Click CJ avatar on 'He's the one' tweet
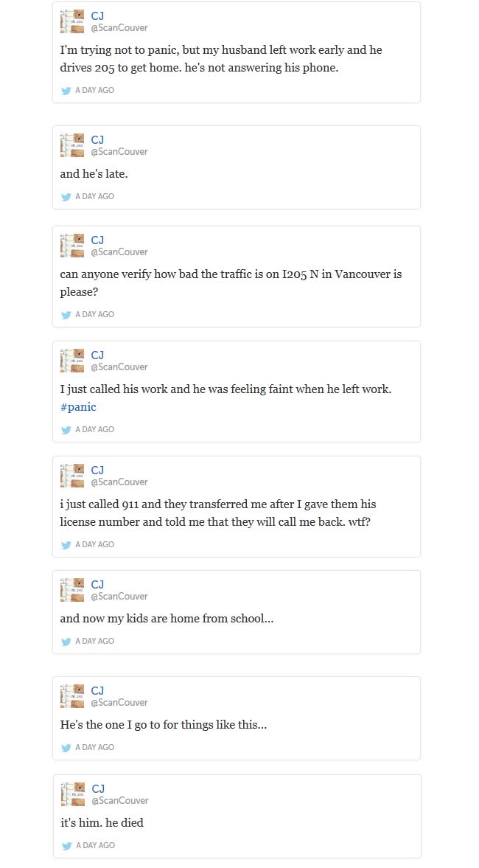479x868 pixels. point(72,696)
